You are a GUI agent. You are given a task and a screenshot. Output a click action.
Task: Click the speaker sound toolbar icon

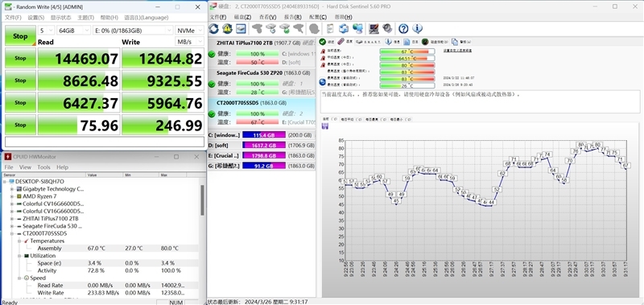(x=387, y=28)
